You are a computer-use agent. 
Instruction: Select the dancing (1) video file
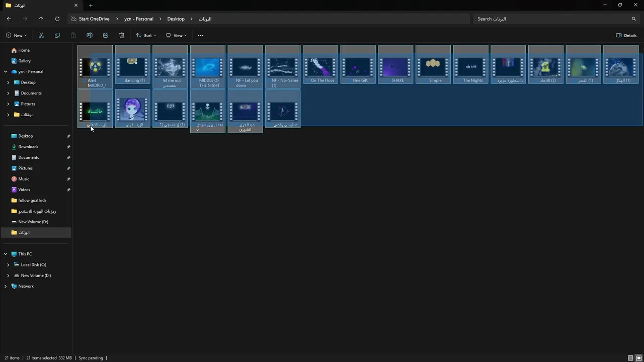133,64
